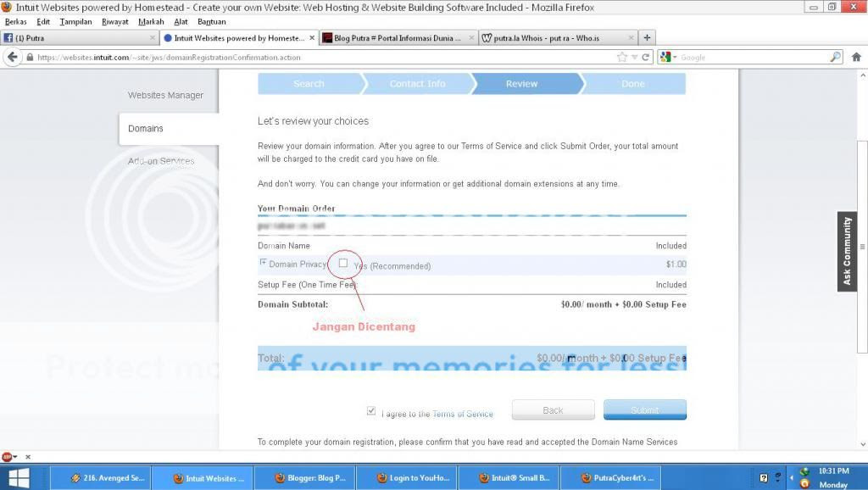Go to the Contact Info wizard step
Screen dimensions: 868x490
click(x=417, y=84)
